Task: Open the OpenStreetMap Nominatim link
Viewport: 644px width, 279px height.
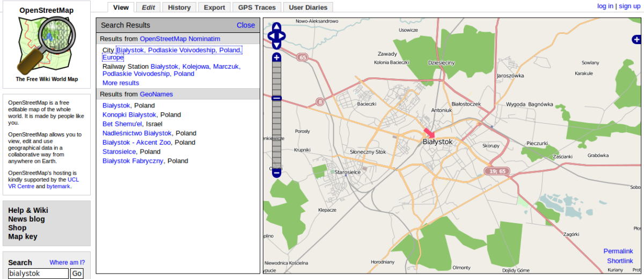Action: click(x=180, y=39)
